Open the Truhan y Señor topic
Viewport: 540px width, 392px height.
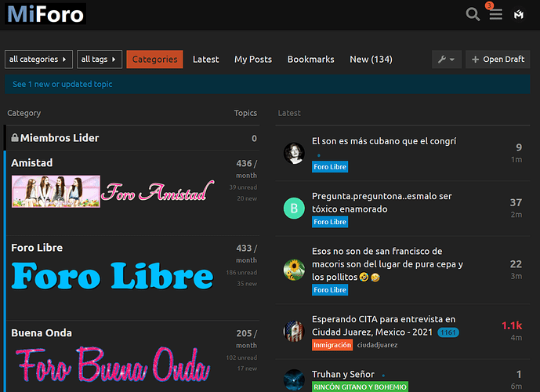342,374
